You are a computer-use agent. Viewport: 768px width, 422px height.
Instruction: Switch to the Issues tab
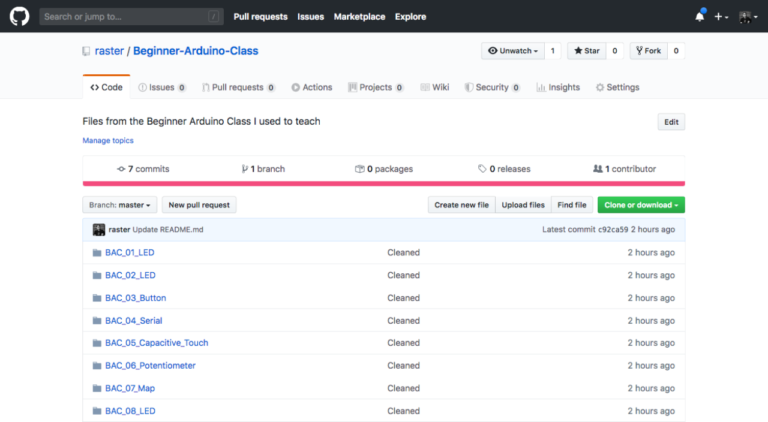click(161, 88)
